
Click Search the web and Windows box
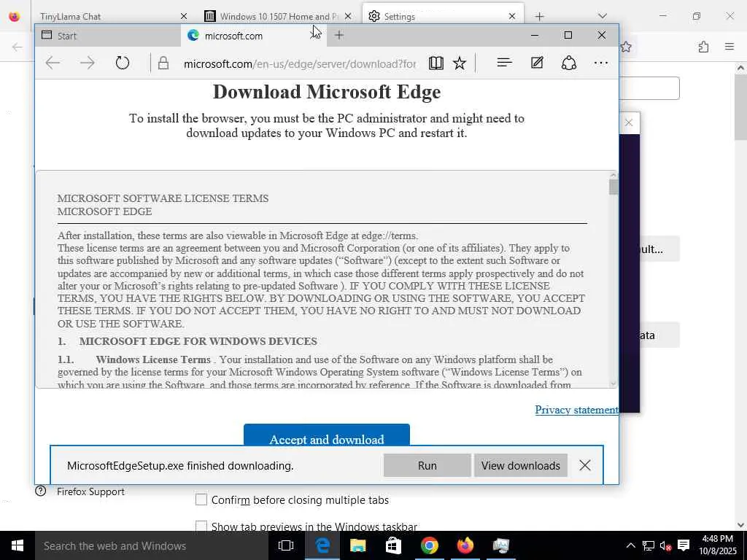(152, 545)
